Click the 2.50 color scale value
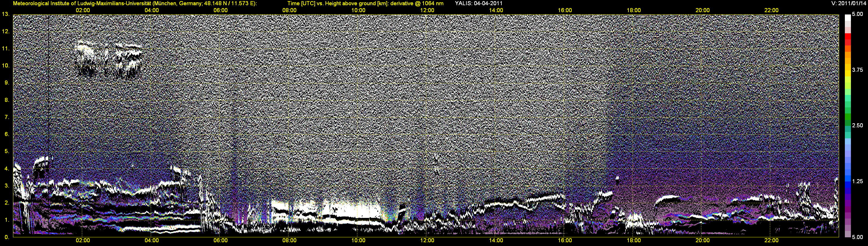This screenshot has height=246, width=868. point(858,125)
